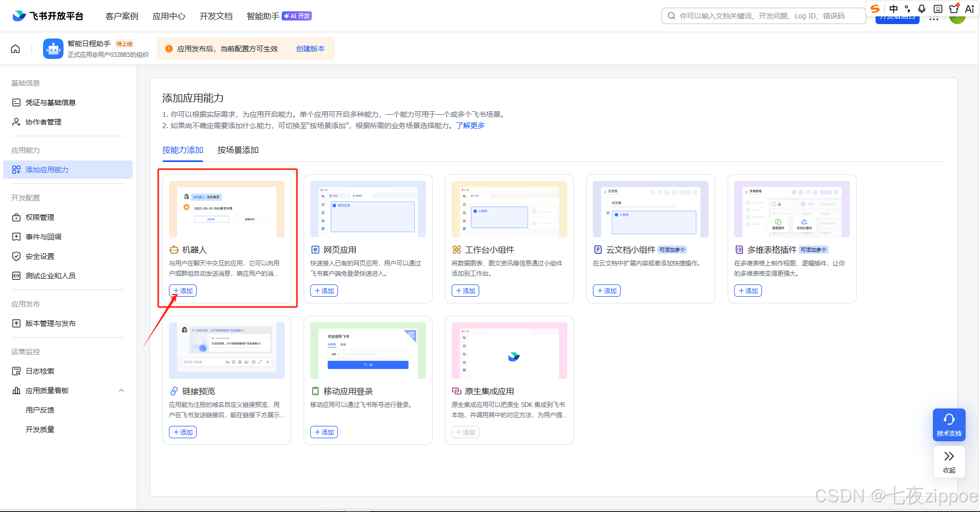Screen dimensions: 980x512
Task: Add the 多维表格插件 capability
Action: click(x=748, y=291)
